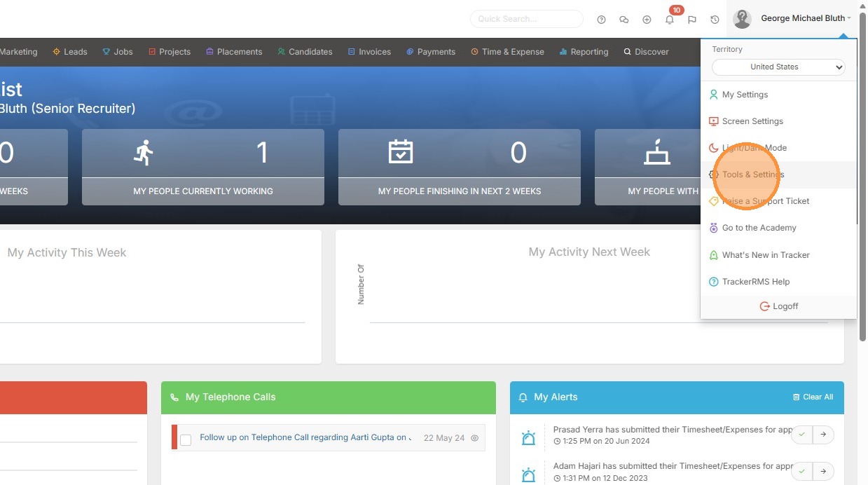Open the Reporting nav tab
868x485 pixels.
[x=584, y=52]
